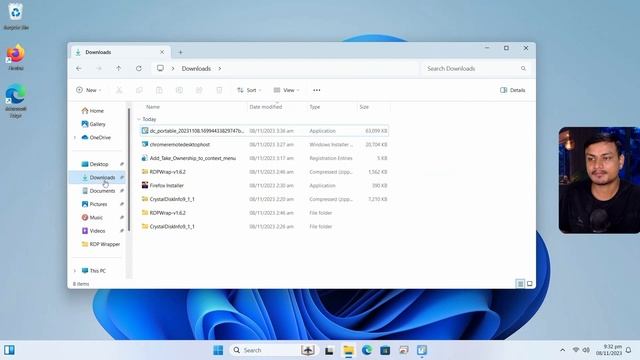Click the This PC monitor icon in address bar
The height and width of the screenshot is (360, 640).
point(160,69)
